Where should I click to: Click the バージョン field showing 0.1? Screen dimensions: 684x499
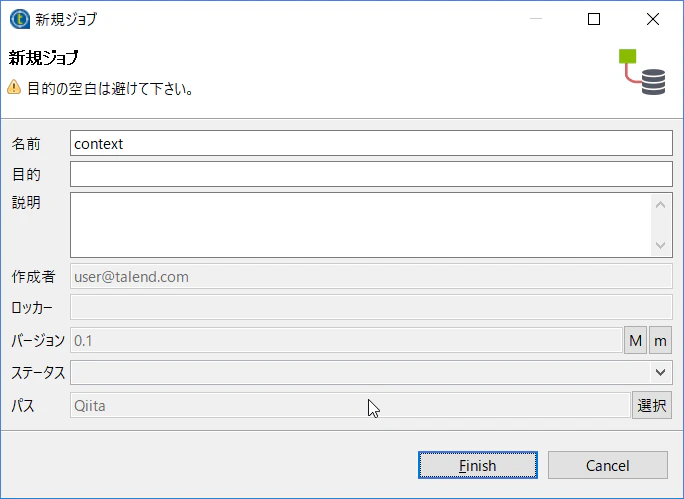point(346,340)
